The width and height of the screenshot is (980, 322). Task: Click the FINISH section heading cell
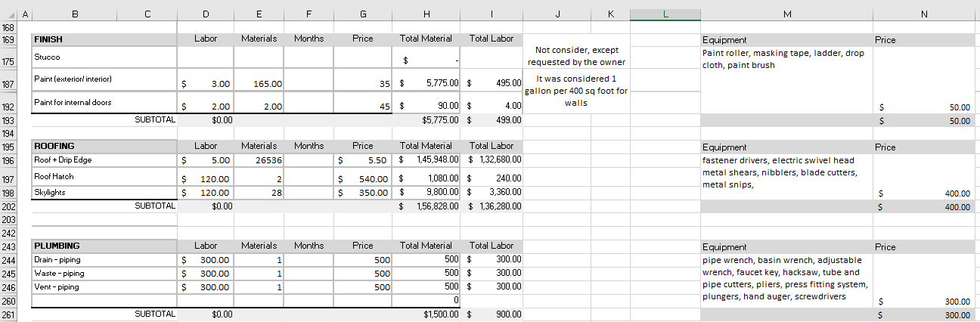[104, 39]
